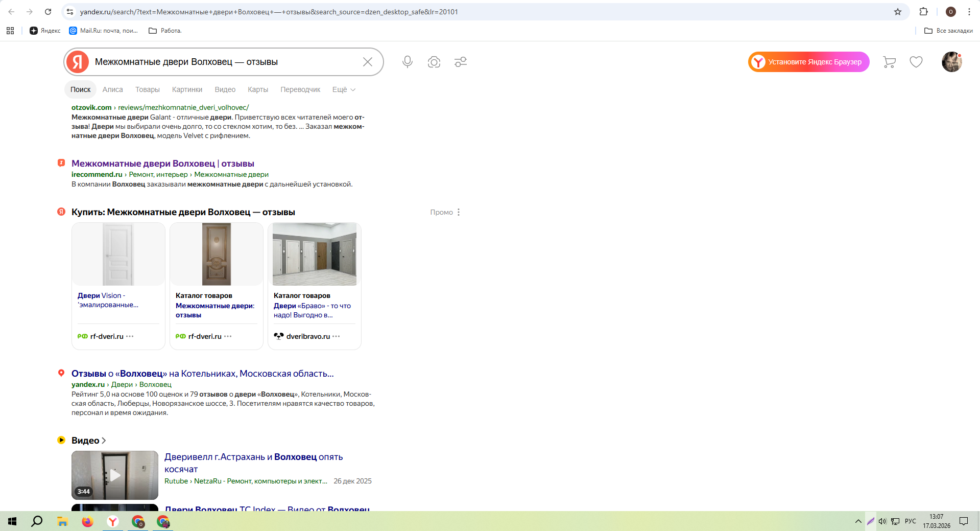Play the 3:44 video thumbnail
The height and width of the screenshot is (531, 980).
[115, 475]
